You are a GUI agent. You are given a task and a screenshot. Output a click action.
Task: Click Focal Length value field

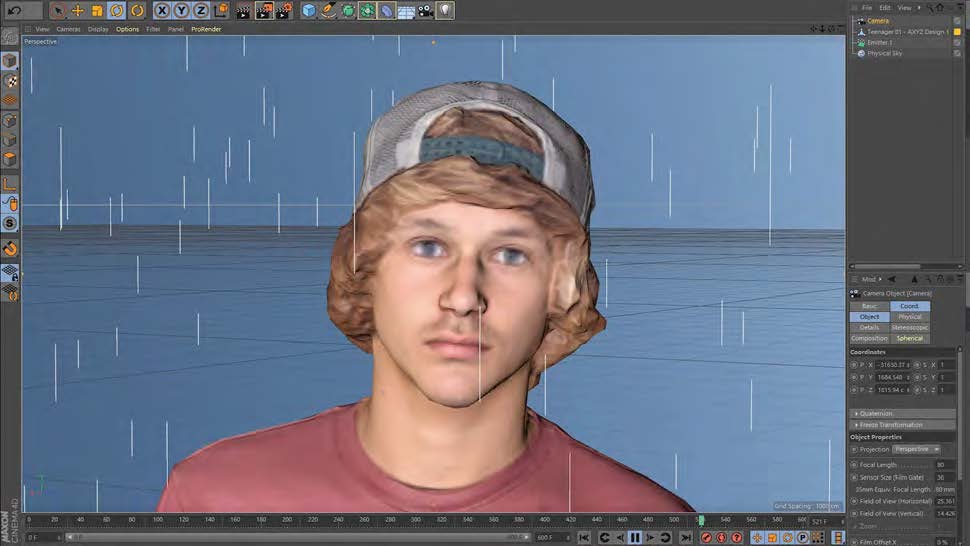tap(945, 464)
